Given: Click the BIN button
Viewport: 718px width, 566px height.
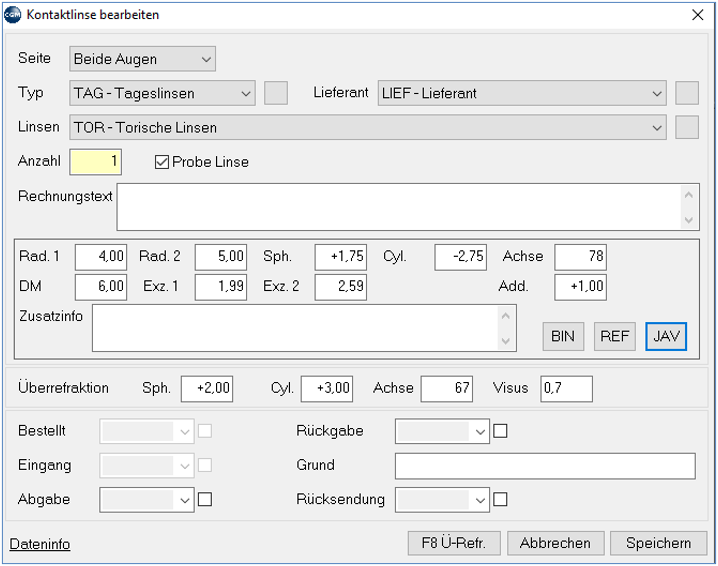Looking at the screenshot, I should click(x=563, y=337).
